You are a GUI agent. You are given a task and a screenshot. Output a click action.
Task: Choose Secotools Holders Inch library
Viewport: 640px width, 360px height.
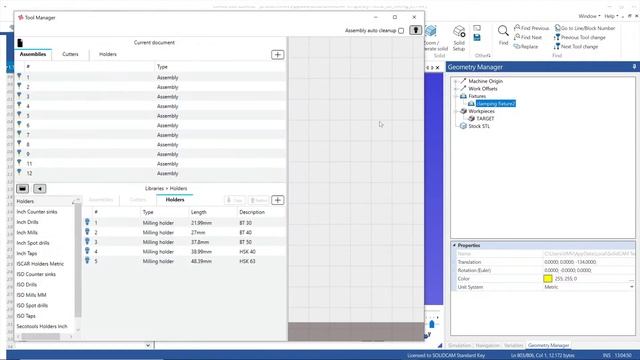(42, 326)
